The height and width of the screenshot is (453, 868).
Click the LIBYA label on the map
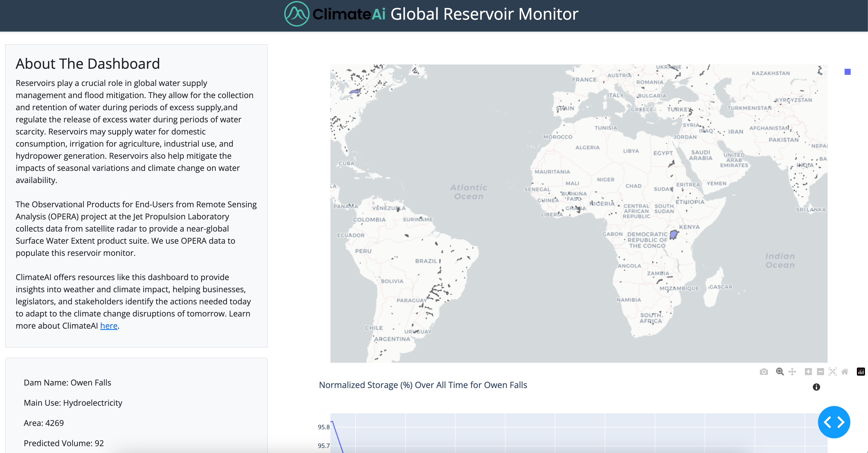click(x=631, y=151)
